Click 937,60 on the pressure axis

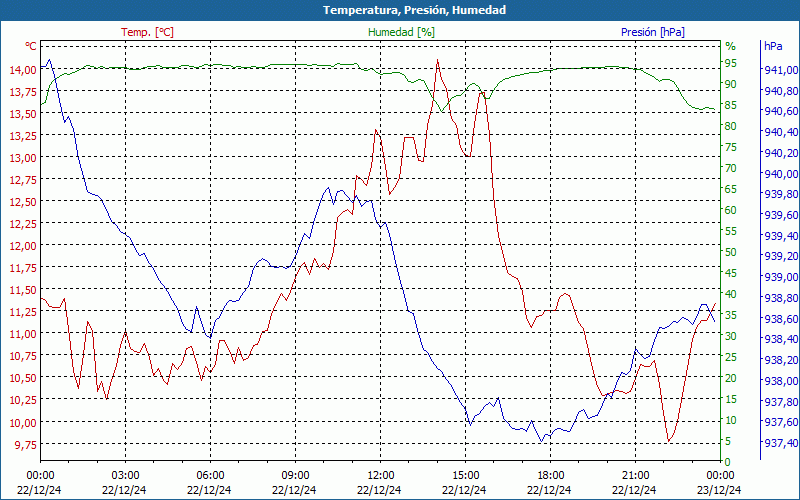pyautogui.click(x=780, y=422)
